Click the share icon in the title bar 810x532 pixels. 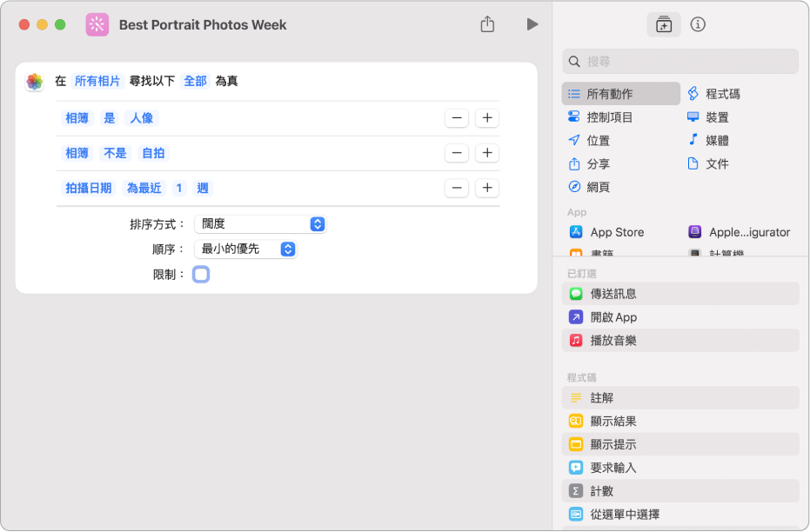(487, 24)
